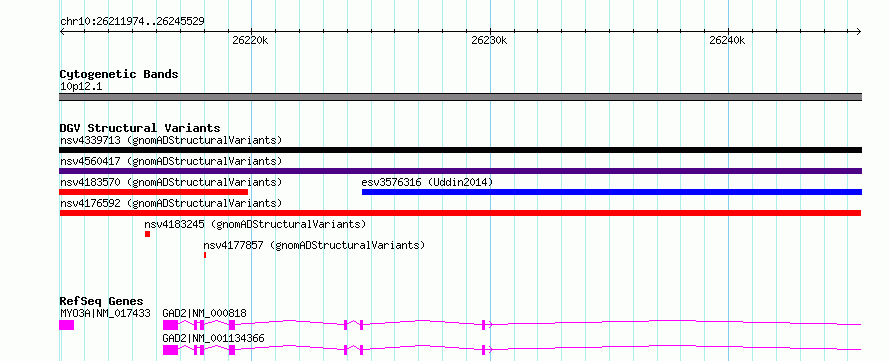Viewport: 890px width, 361px height.
Task: Select the purple nsv4560417 variant bar
Action: pyautogui.click(x=460, y=171)
